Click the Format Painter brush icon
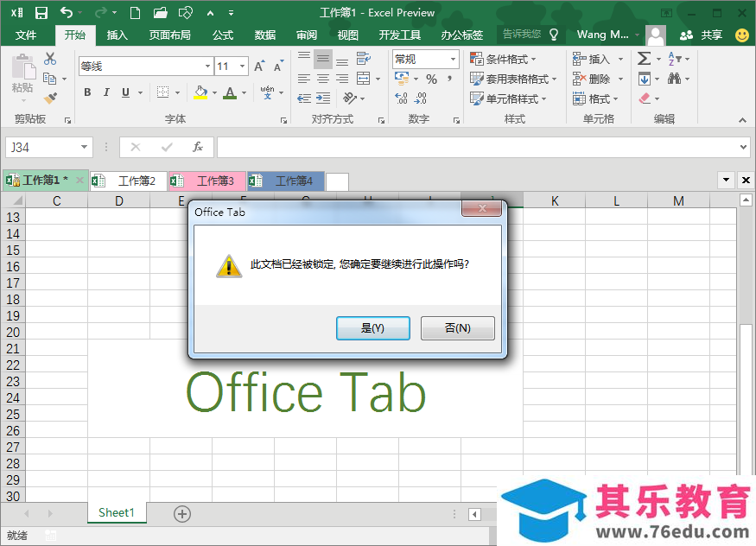Viewport: 756px width, 546px height. (50, 98)
